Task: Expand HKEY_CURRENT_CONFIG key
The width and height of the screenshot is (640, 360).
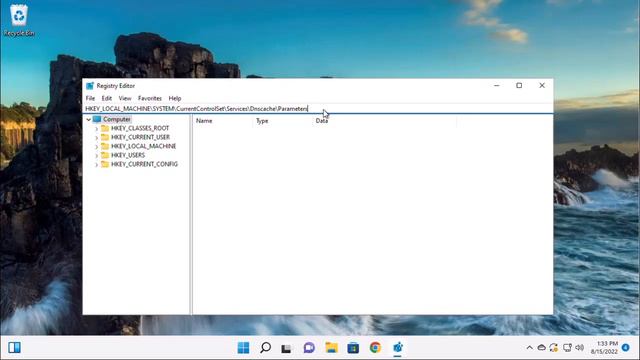Action: [96, 164]
